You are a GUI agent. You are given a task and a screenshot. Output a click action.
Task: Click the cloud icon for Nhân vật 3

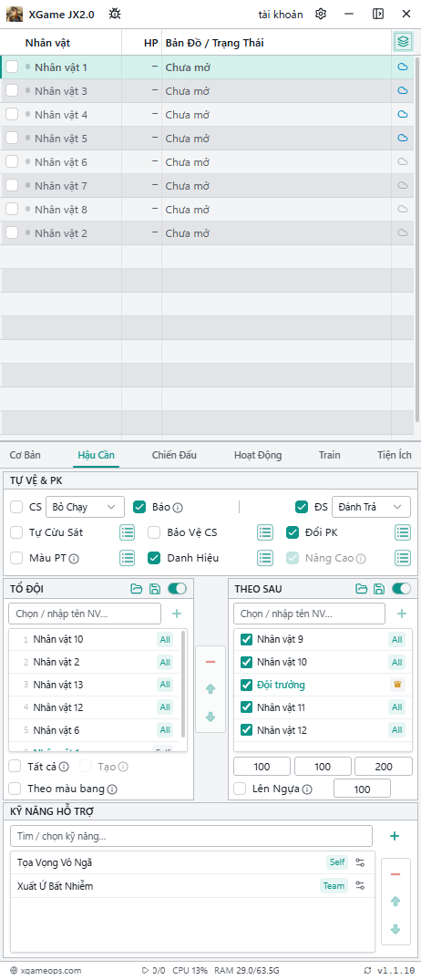[403, 90]
